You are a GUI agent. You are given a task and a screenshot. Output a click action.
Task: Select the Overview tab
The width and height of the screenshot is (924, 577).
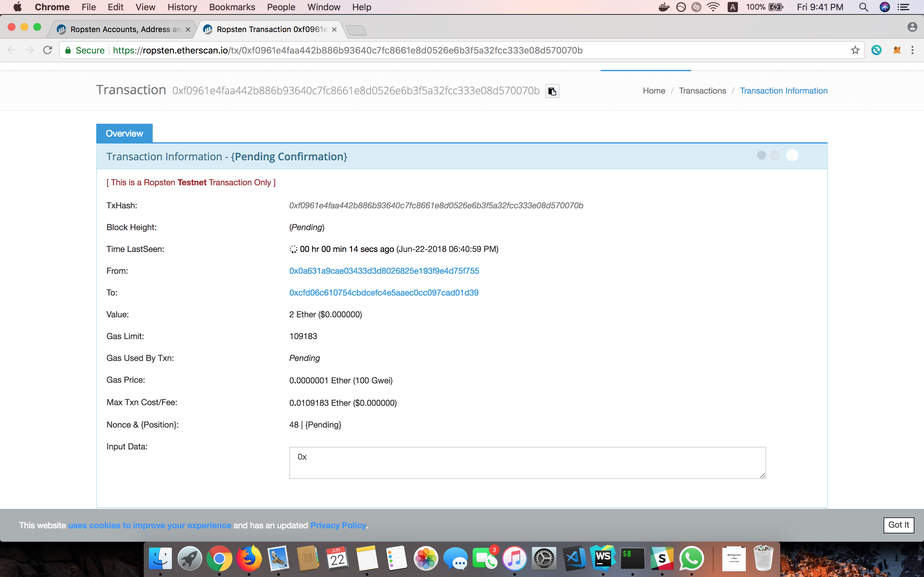tap(124, 134)
